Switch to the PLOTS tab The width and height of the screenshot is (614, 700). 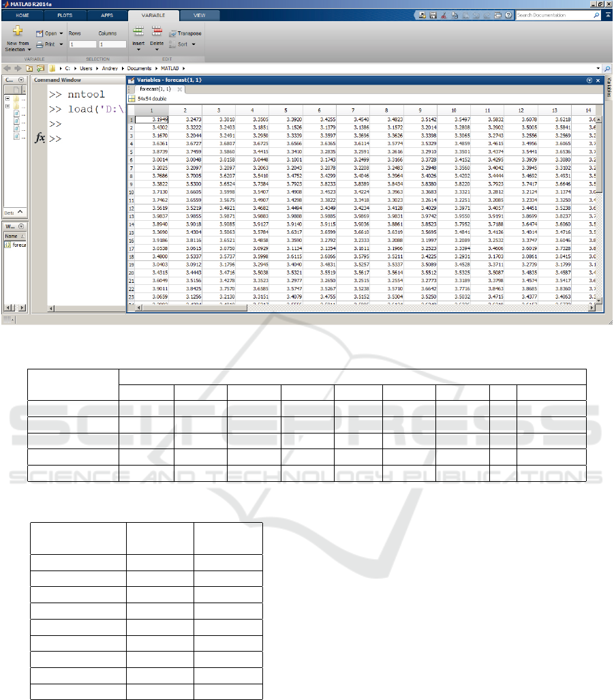pos(65,14)
